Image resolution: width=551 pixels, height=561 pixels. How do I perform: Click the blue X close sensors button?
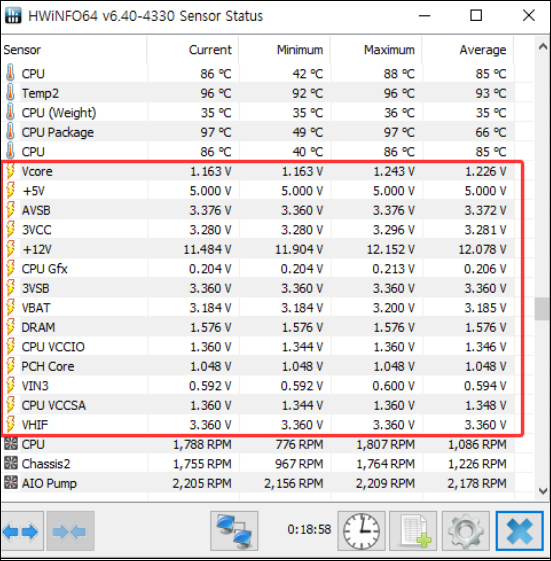(x=520, y=531)
